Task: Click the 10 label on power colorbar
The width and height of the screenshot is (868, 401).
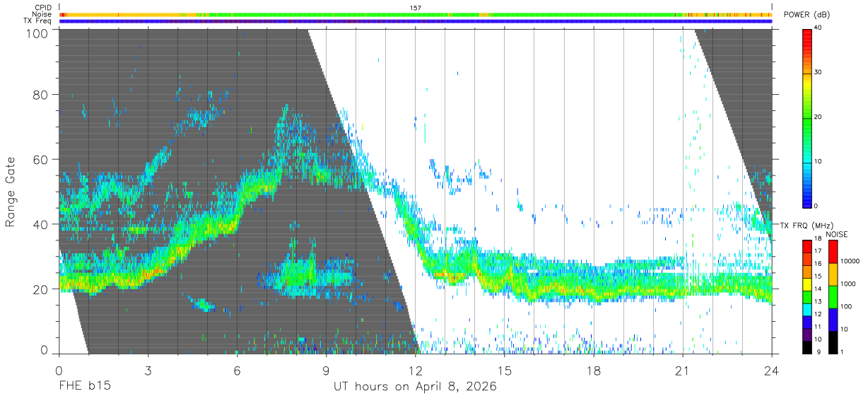Action: point(817,161)
